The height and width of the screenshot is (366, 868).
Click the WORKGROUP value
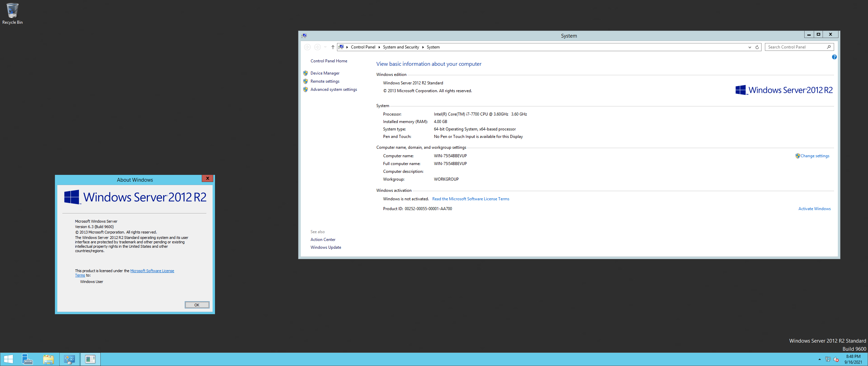click(446, 179)
